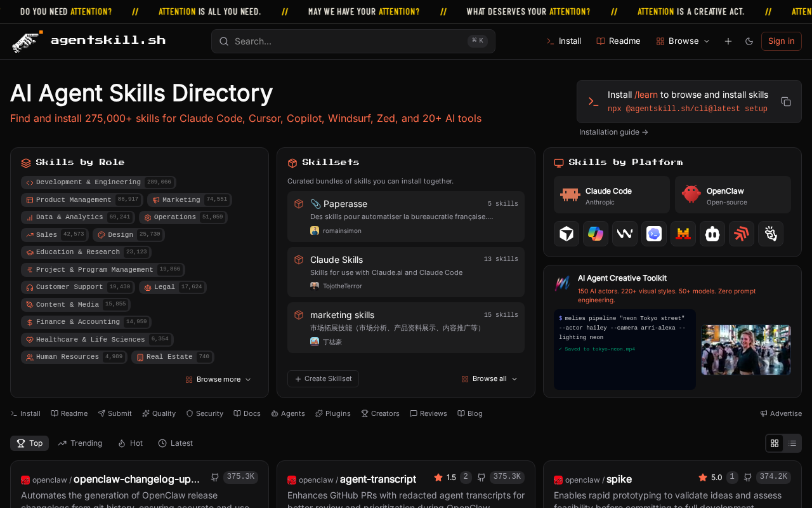This screenshot has width=812, height=508.
Task: Open the snapping fingers platform icon tile
Action: point(771,234)
